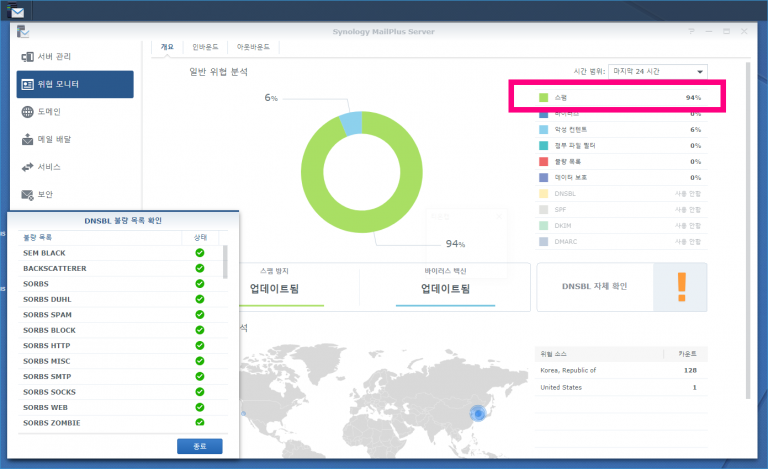The width and height of the screenshot is (768, 469).
Task: Click the orange exclamation DNSBL warning icon
Action: pos(682,286)
